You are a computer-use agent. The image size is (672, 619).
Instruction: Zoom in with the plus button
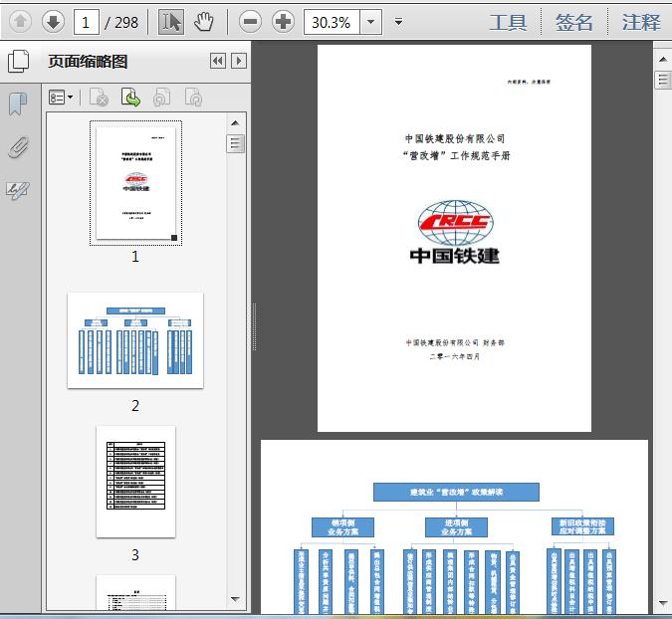pyautogui.click(x=283, y=21)
